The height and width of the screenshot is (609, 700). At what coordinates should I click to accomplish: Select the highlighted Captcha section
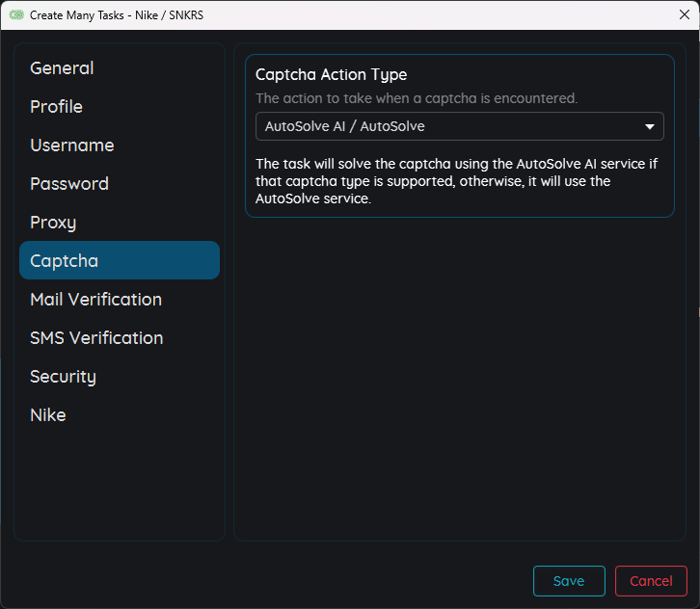120,261
